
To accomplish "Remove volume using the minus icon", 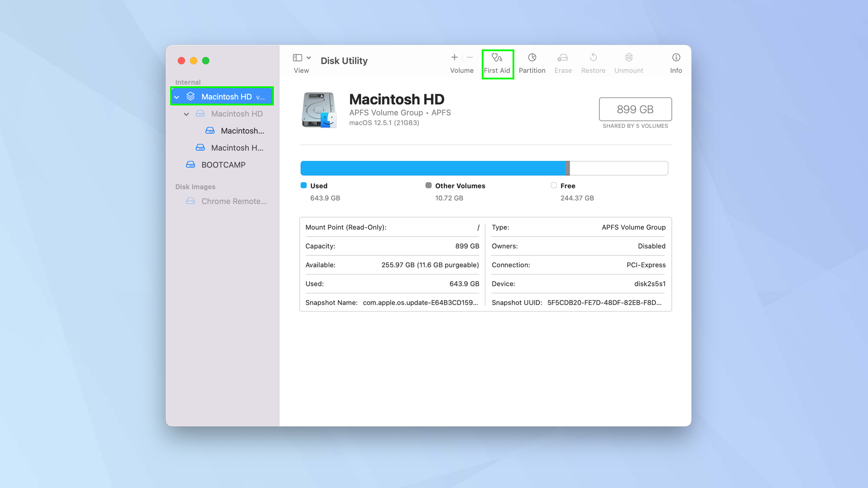I will (x=470, y=57).
